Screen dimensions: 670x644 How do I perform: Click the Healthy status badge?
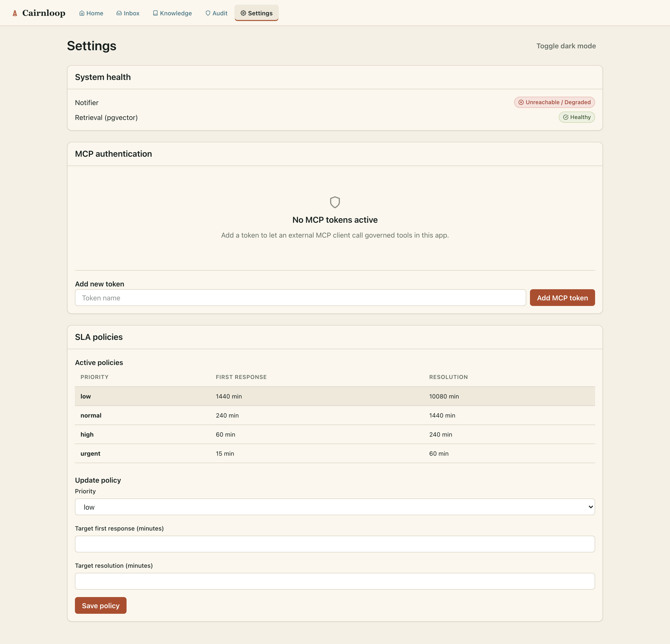pos(577,117)
